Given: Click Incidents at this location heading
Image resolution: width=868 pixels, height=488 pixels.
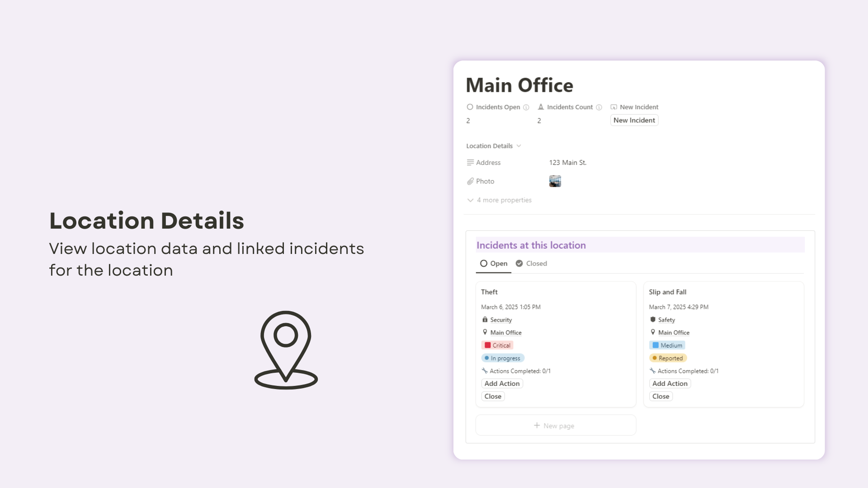Looking at the screenshot, I should 531,245.
